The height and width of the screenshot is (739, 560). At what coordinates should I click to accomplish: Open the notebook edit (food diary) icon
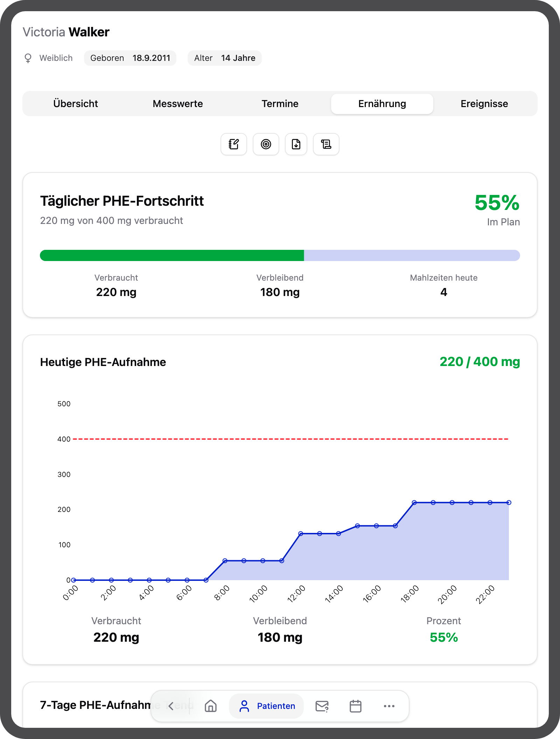234,144
